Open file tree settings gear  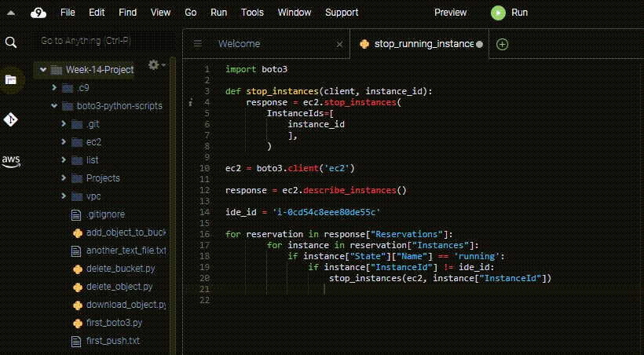154,64
